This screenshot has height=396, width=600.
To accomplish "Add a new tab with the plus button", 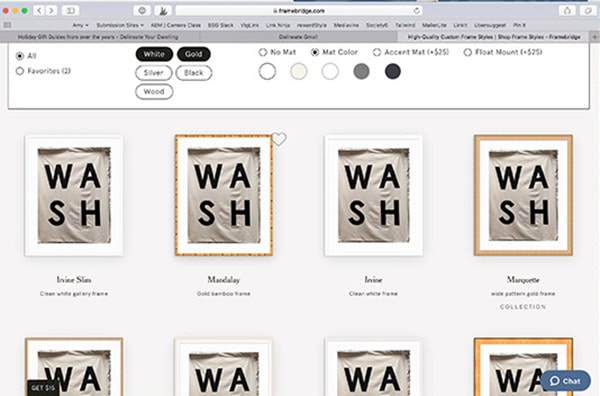I will (595, 37).
